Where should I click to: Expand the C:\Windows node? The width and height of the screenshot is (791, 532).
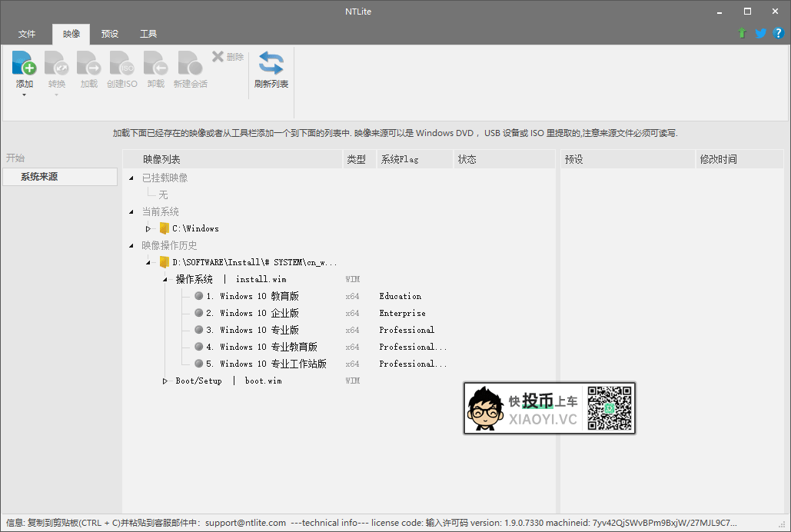click(148, 228)
